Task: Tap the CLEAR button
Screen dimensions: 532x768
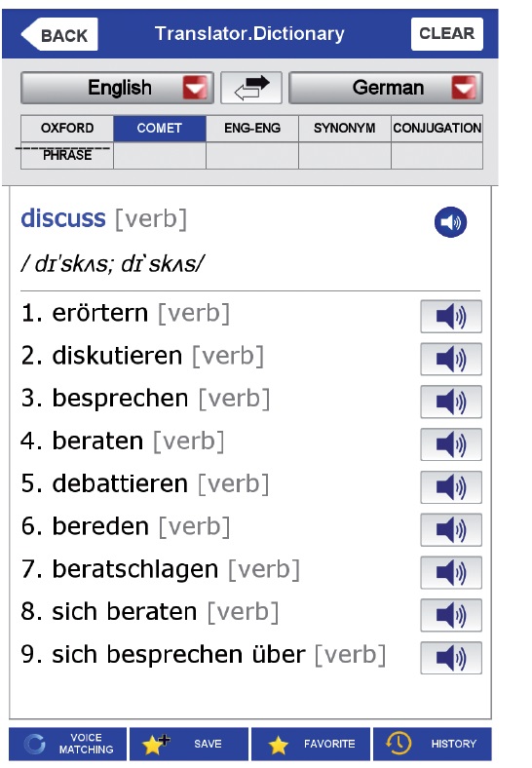Action: point(447,34)
